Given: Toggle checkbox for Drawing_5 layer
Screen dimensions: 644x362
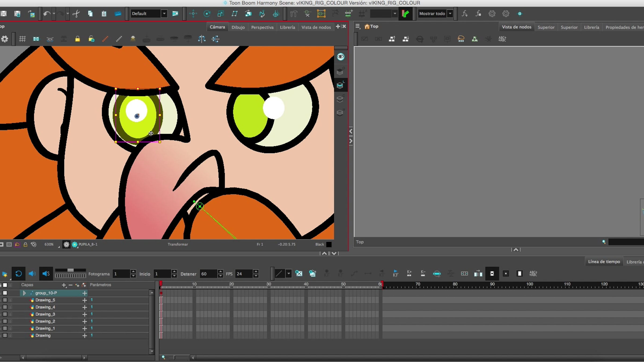Looking at the screenshot, I should (x=5, y=300).
